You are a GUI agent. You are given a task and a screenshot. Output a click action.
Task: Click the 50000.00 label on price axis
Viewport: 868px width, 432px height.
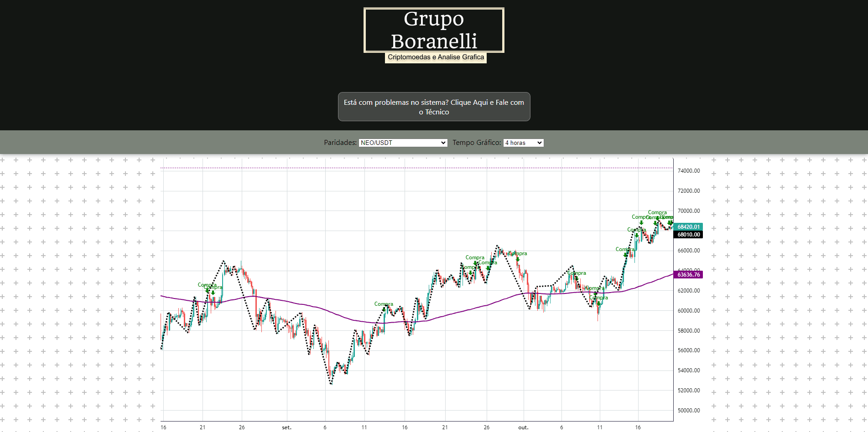click(x=688, y=411)
